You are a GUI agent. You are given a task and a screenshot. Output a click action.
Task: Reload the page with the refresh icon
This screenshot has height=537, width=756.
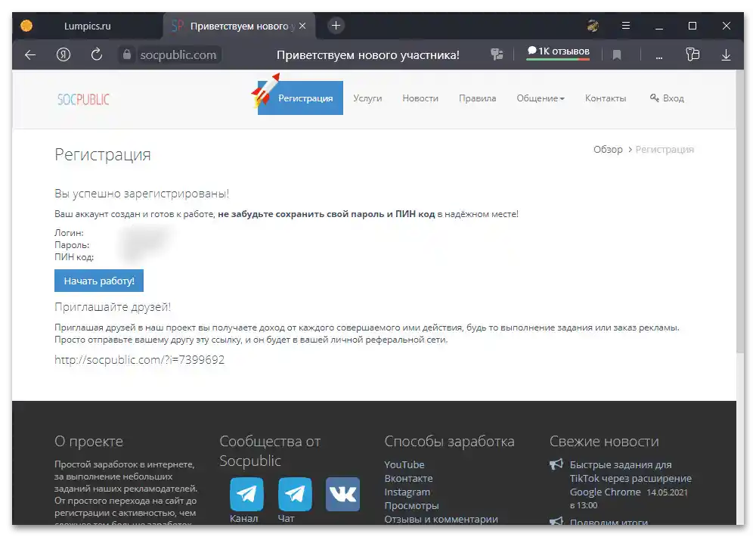click(x=97, y=54)
